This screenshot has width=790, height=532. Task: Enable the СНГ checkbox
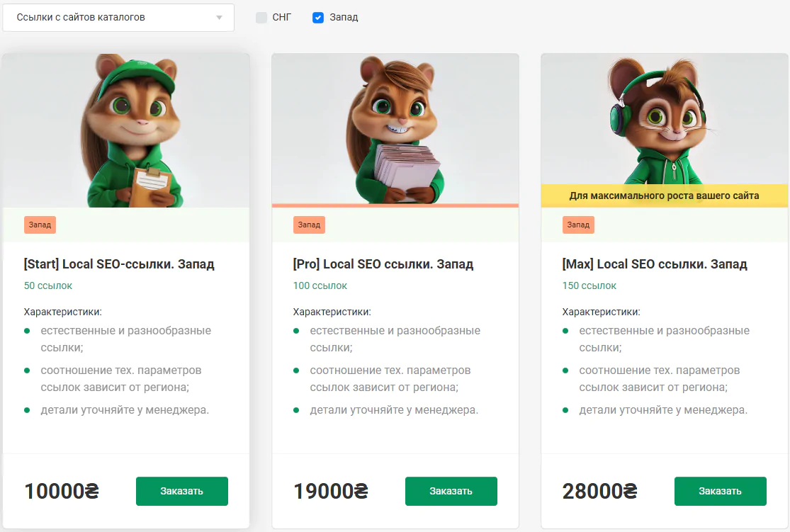click(261, 17)
